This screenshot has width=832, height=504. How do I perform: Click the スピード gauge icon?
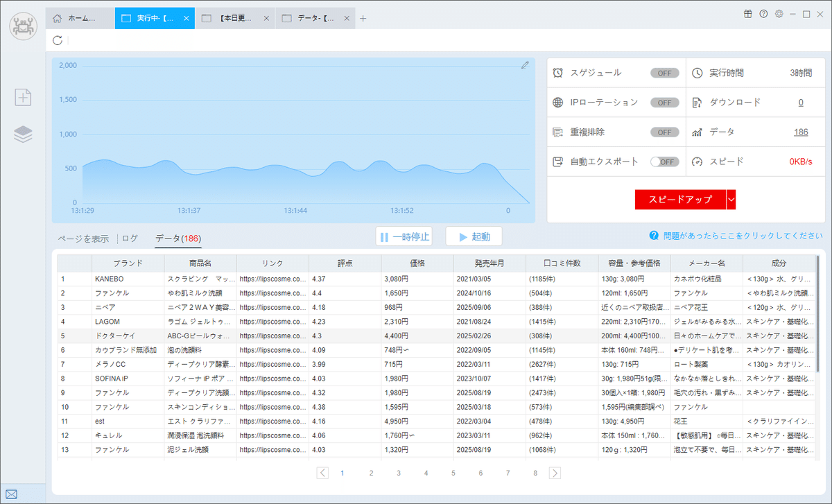[x=697, y=162]
